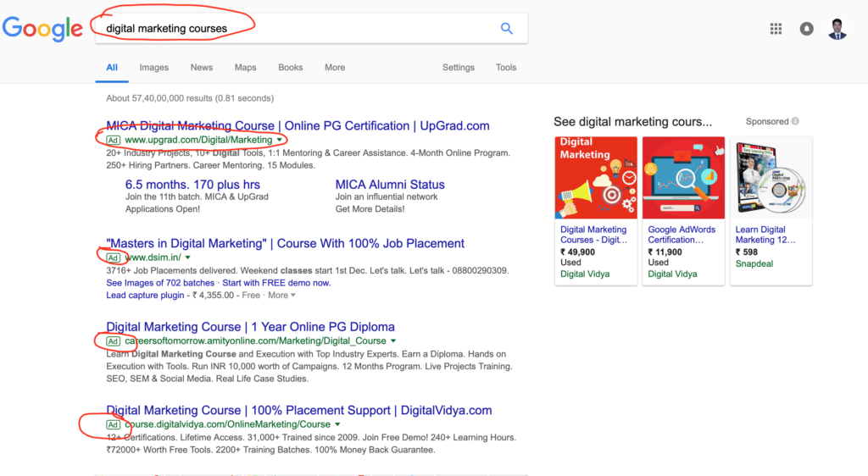Click the Snapdeal seller name

754,263
